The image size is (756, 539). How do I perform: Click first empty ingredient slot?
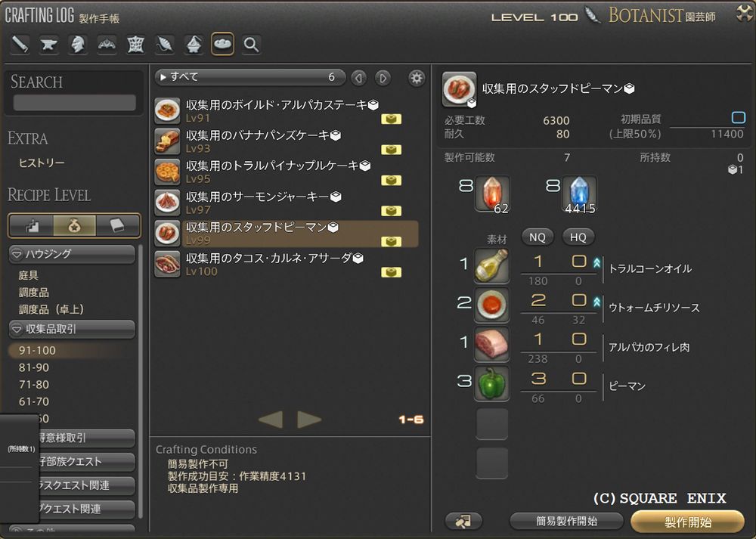tap(492, 424)
